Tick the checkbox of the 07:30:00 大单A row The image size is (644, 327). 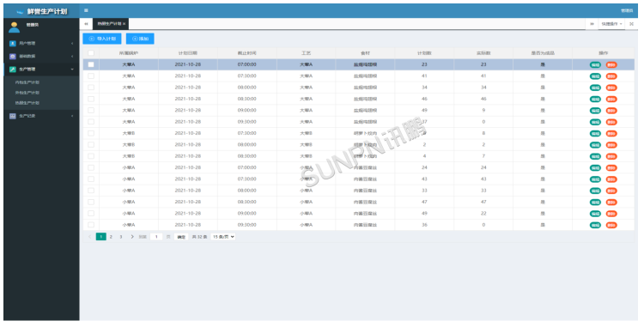pyautogui.click(x=91, y=76)
